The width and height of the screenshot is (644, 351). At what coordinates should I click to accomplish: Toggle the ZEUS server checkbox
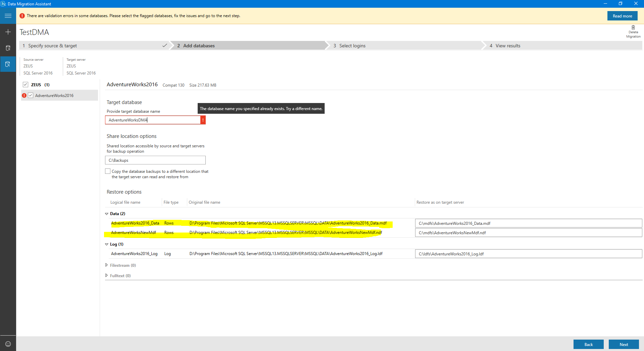click(x=26, y=85)
